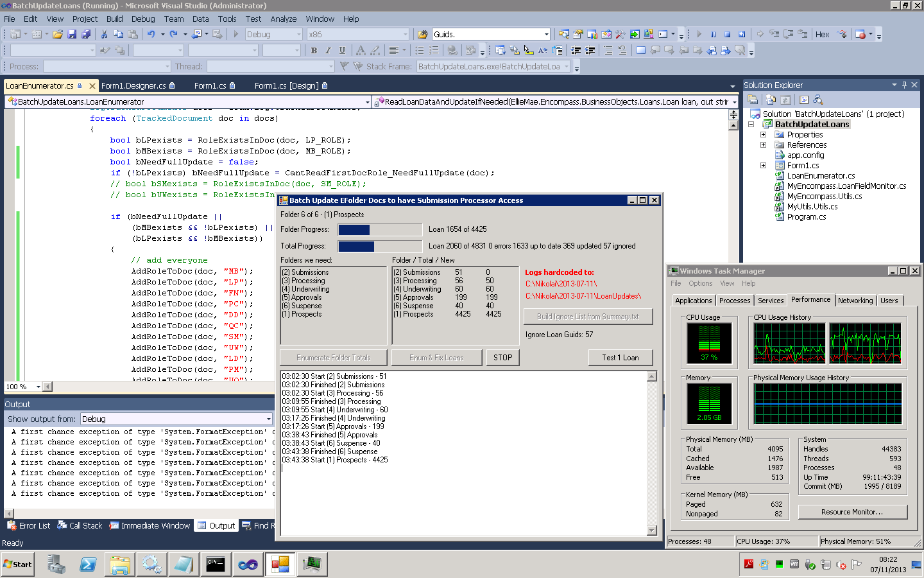Open the Guids. find combo box

[546, 34]
